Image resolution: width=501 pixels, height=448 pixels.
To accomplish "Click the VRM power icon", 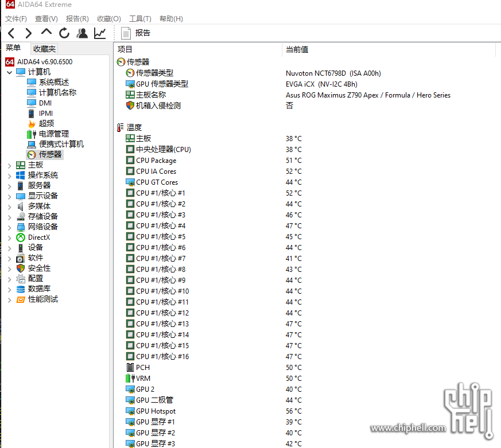I will 130,378.
